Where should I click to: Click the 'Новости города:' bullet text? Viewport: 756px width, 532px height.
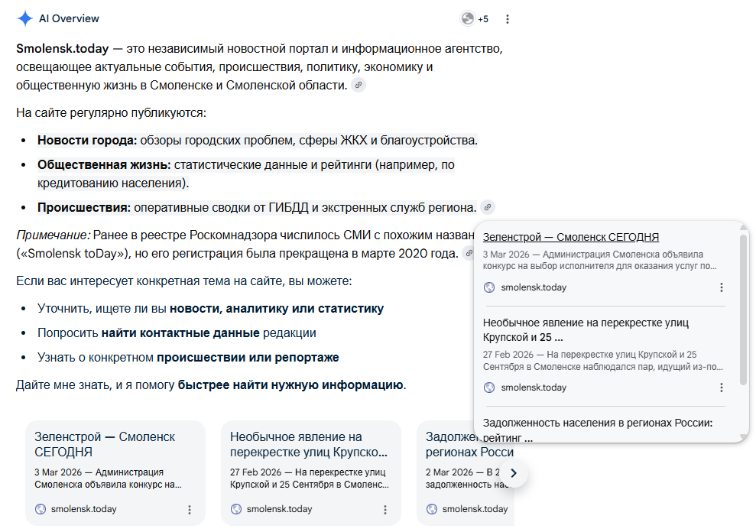87,141
